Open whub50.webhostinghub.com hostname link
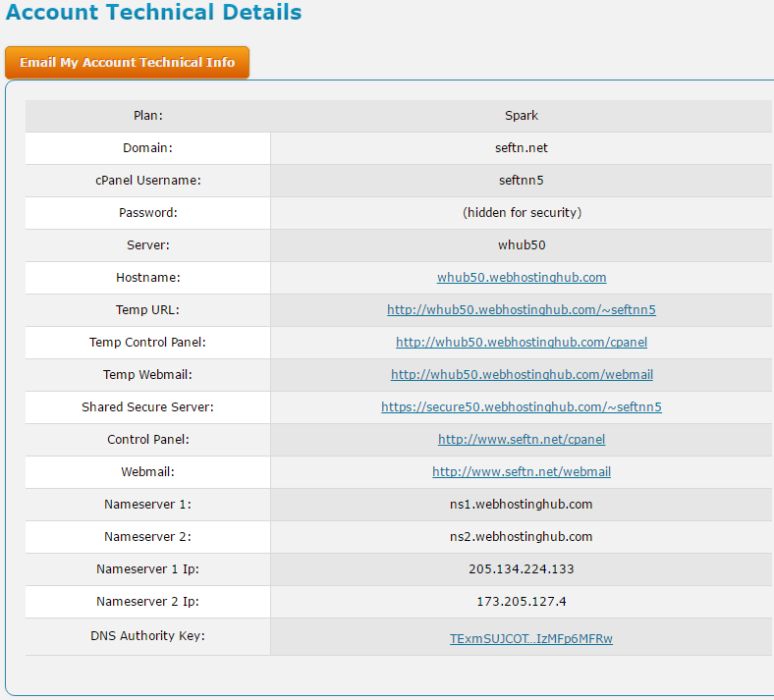This screenshot has height=700, width=774. 522,277
